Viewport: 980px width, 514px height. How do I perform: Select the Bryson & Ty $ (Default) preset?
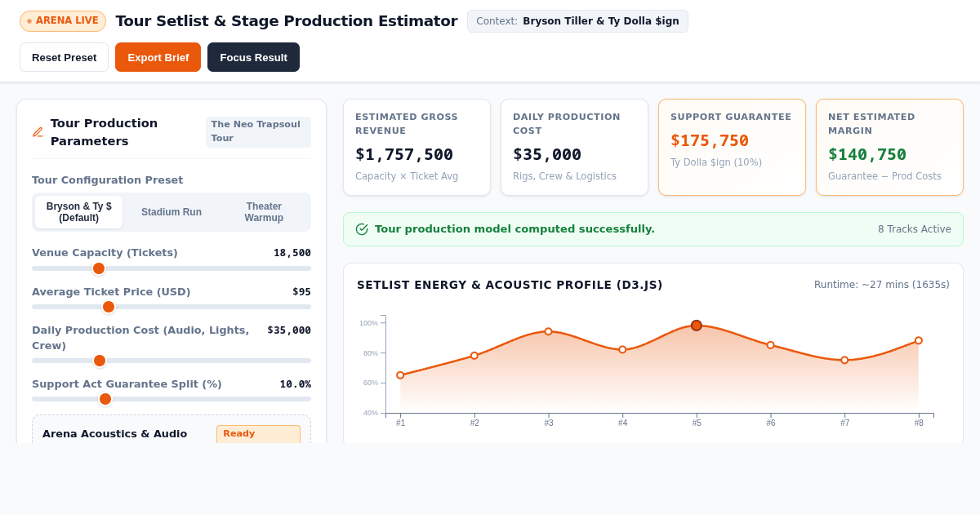pos(79,212)
